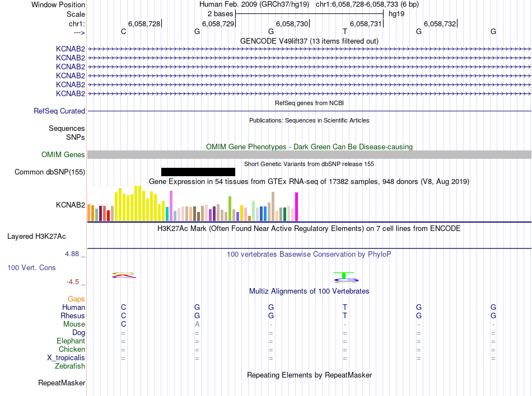Open Repeating Elements by RepeatMasker title
The width and height of the screenshot is (532, 396).
click(309, 375)
